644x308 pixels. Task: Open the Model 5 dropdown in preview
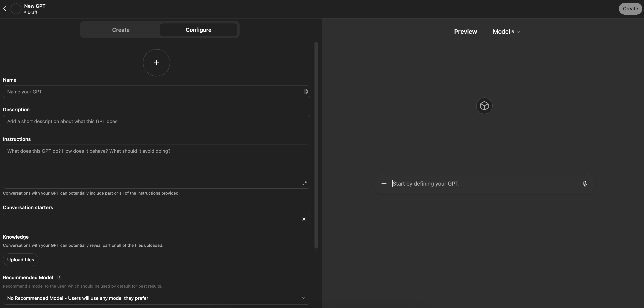coord(506,32)
